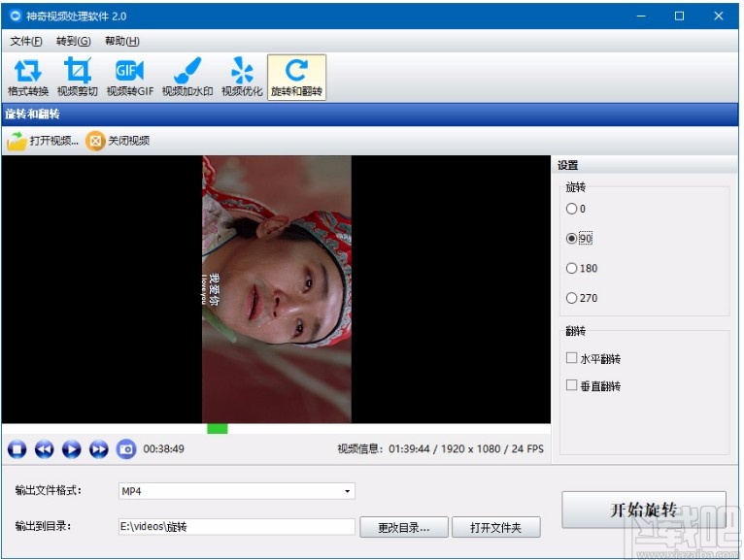The image size is (744, 560).
Task: Enable 水平翻转 horizontal flip checkbox
Action: 571,358
